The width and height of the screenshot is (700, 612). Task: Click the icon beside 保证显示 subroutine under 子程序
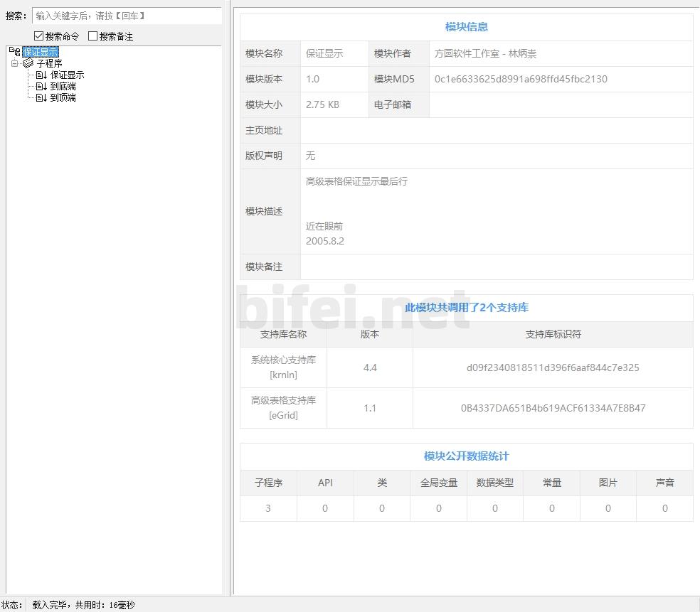pyautogui.click(x=41, y=75)
